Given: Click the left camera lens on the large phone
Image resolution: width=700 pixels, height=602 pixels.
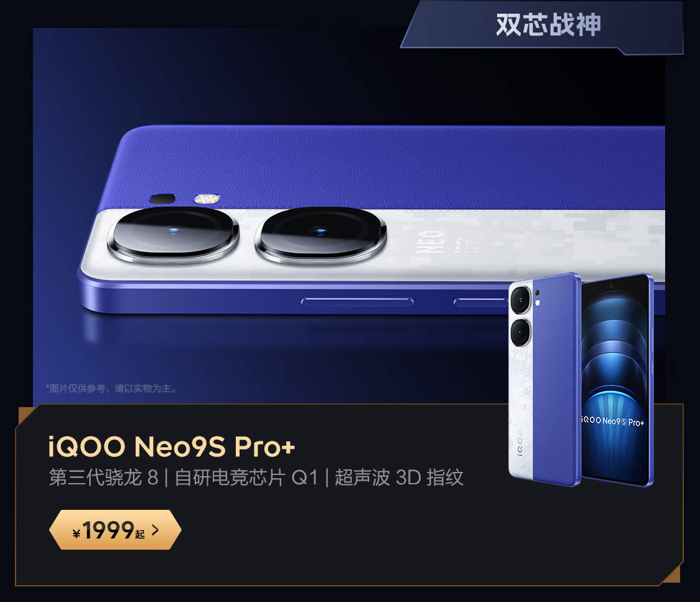Looking at the screenshot, I should coord(173,235).
